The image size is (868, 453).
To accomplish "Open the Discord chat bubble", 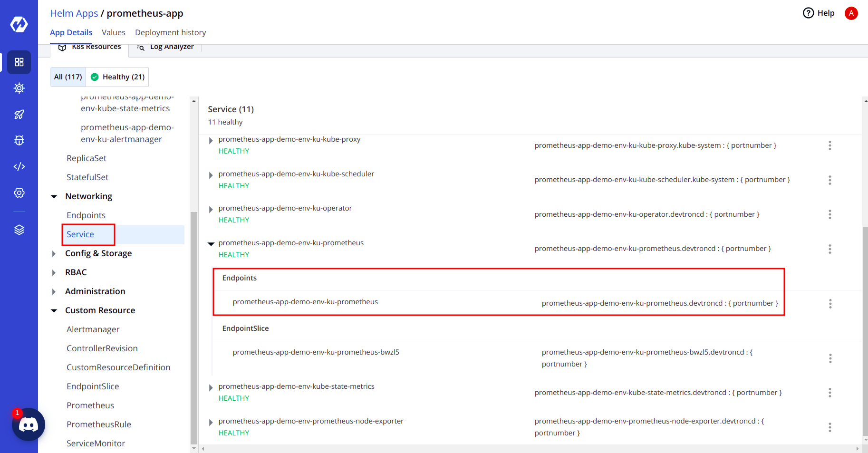I will (29, 424).
